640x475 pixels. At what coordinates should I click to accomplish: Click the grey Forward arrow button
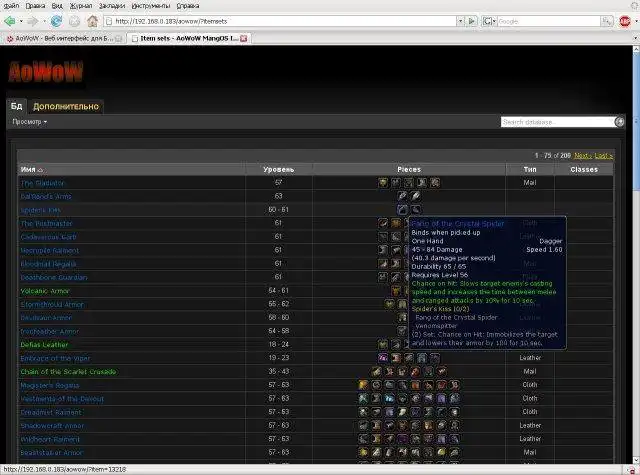coord(33,21)
